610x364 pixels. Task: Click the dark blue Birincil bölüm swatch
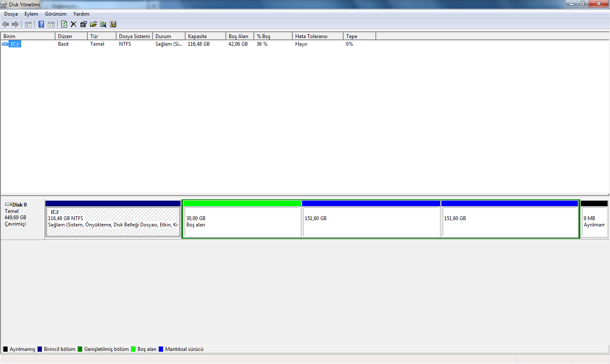(40, 349)
